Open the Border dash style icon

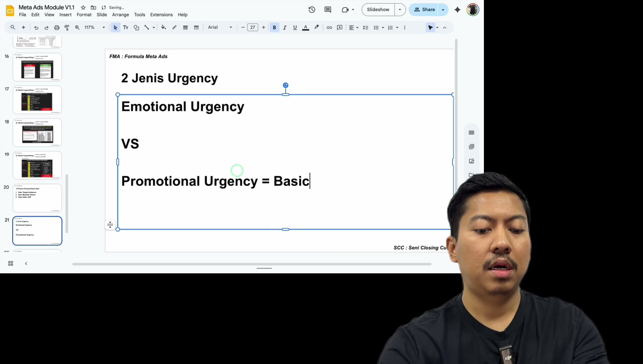point(196,28)
